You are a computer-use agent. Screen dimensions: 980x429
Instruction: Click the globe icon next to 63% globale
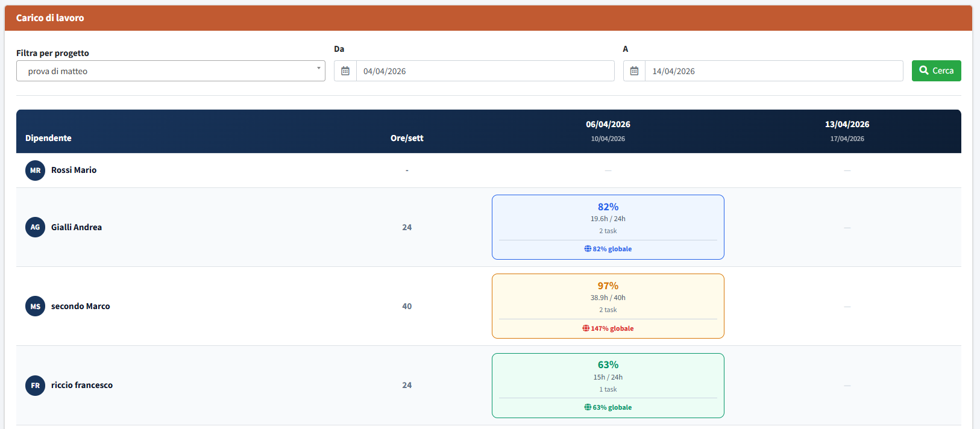[x=588, y=407]
